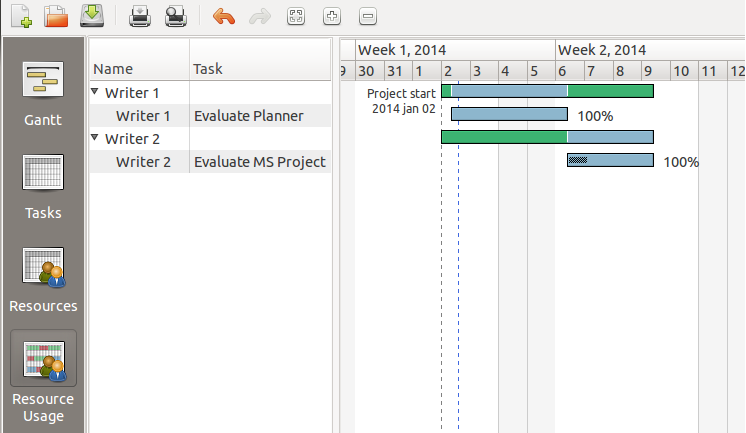
Task: Undo the last action
Action: pyautogui.click(x=224, y=16)
